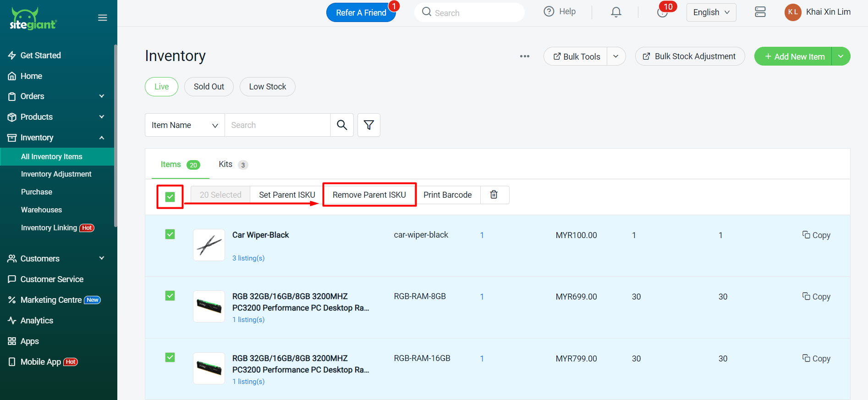Click the Car Wiper-Black product thumbnail
Viewport: 868px width, 400px height.
[x=209, y=245]
